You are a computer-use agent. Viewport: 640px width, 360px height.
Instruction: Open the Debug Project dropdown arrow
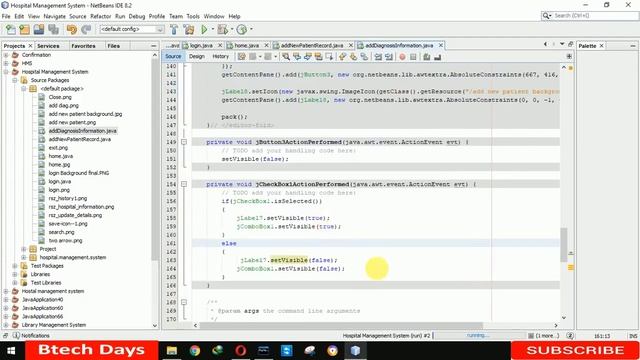point(232,29)
